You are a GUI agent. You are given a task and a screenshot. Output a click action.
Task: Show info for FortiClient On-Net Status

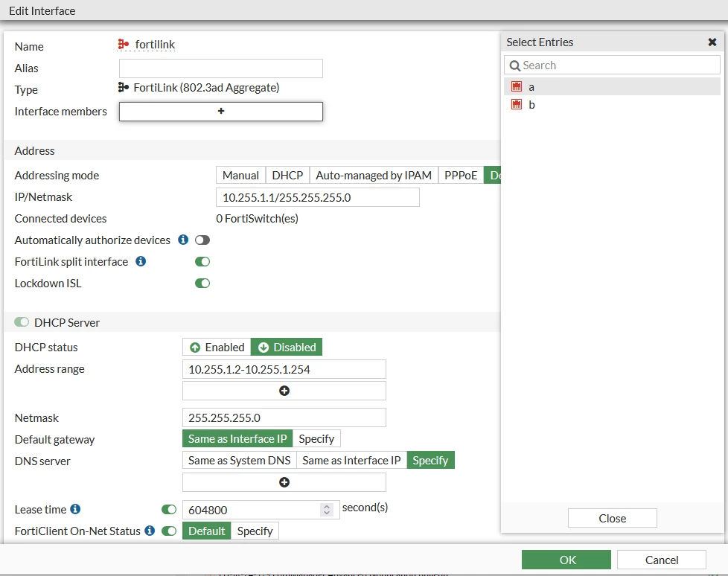pyautogui.click(x=150, y=531)
